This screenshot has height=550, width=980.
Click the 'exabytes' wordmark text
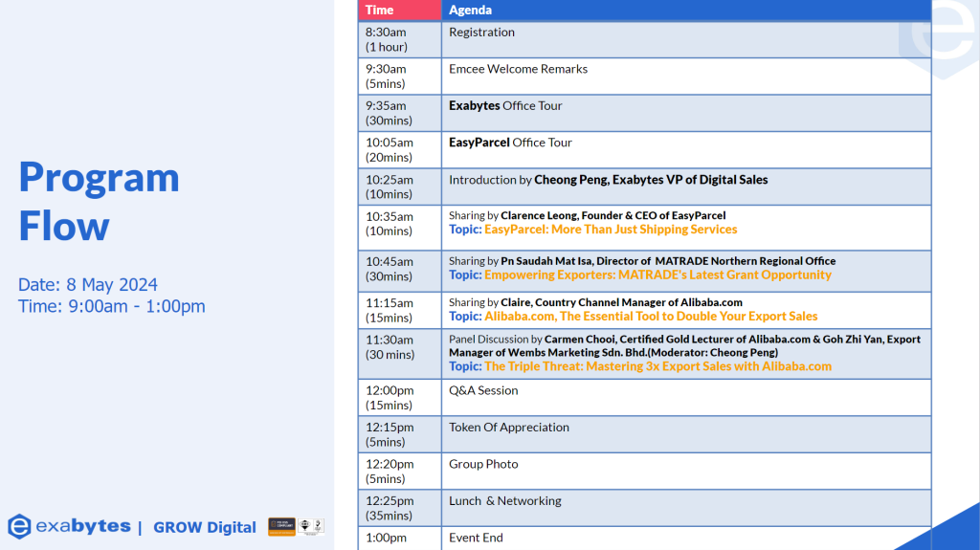click(x=83, y=526)
